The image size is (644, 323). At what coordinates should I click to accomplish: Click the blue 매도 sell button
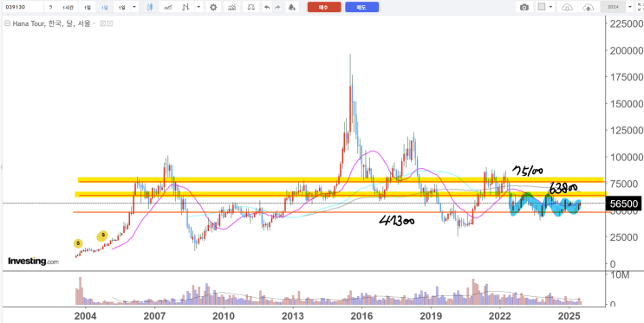361,7
